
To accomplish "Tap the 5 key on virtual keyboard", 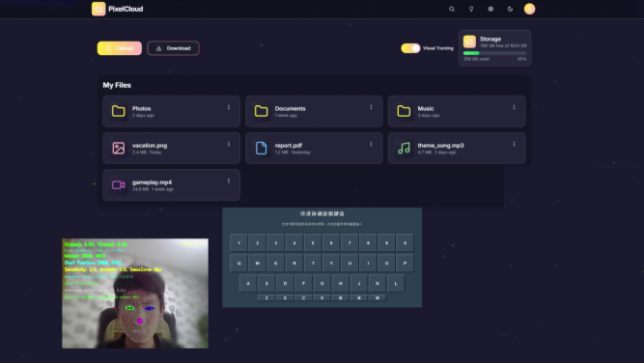I will click(x=313, y=243).
